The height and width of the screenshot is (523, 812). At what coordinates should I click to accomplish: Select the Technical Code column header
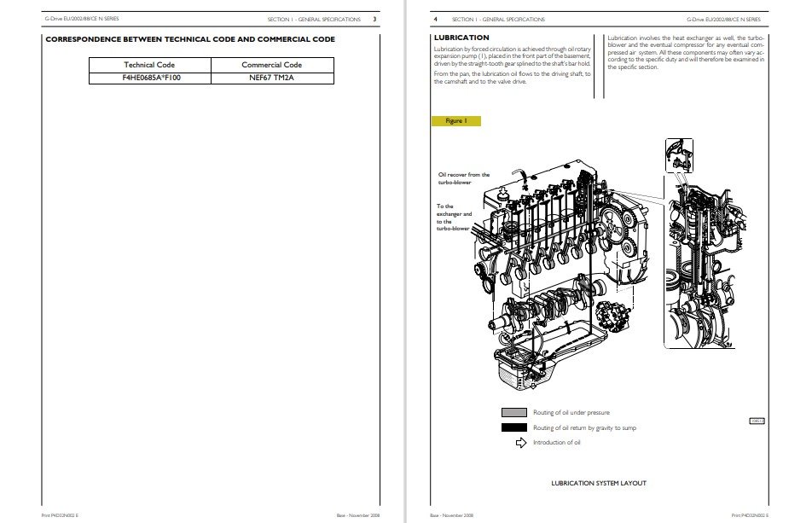pyautogui.click(x=148, y=65)
